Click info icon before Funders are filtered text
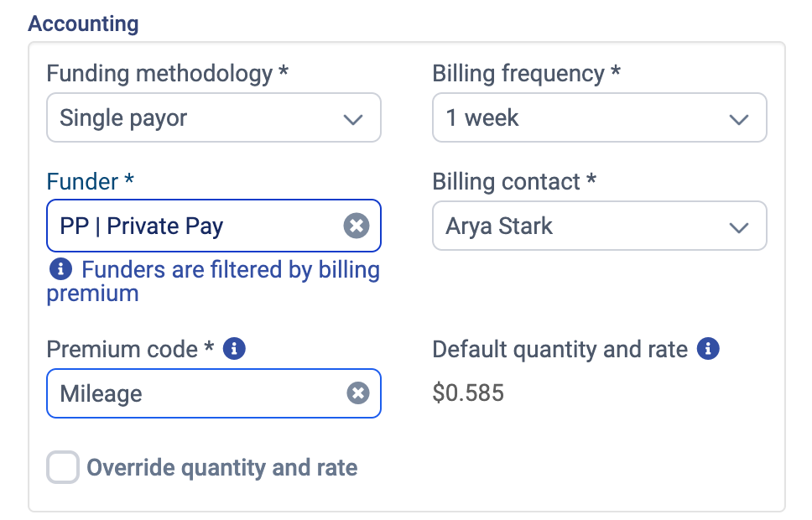Screen dimensions: 812x520 coord(60,270)
